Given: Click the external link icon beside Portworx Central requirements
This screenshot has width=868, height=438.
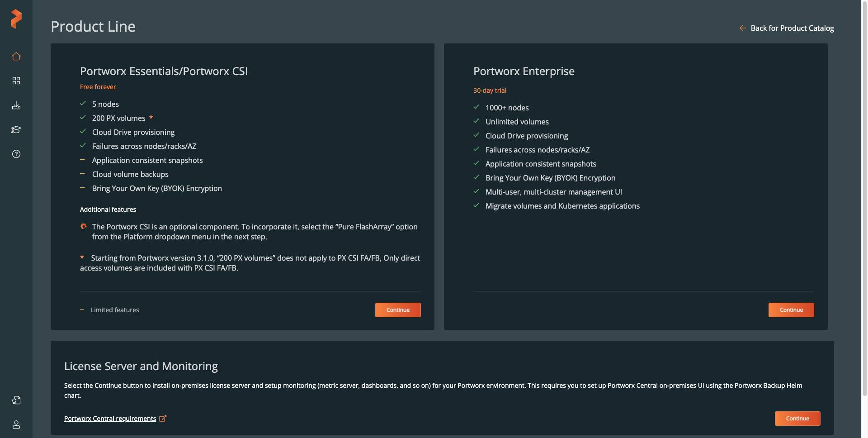Looking at the screenshot, I should tap(163, 419).
